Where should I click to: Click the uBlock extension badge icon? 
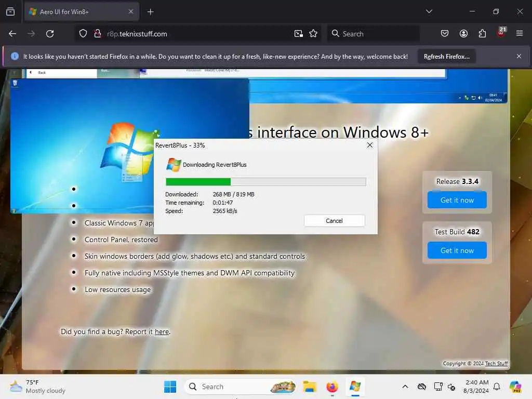click(x=501, y=33)
